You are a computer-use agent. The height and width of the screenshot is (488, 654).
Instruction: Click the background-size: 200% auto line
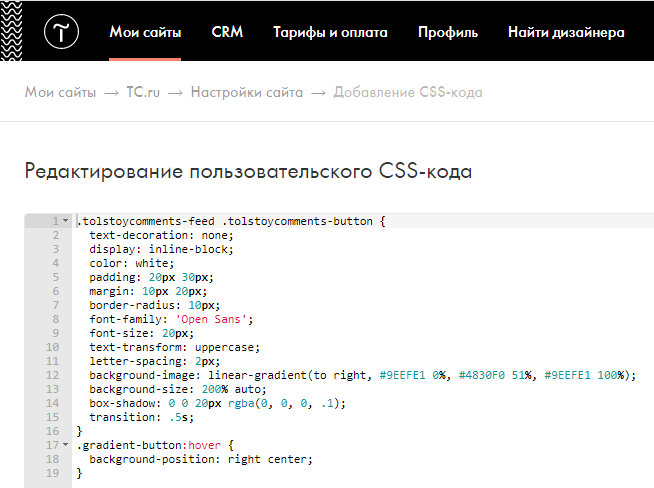[x=178, y=389]
